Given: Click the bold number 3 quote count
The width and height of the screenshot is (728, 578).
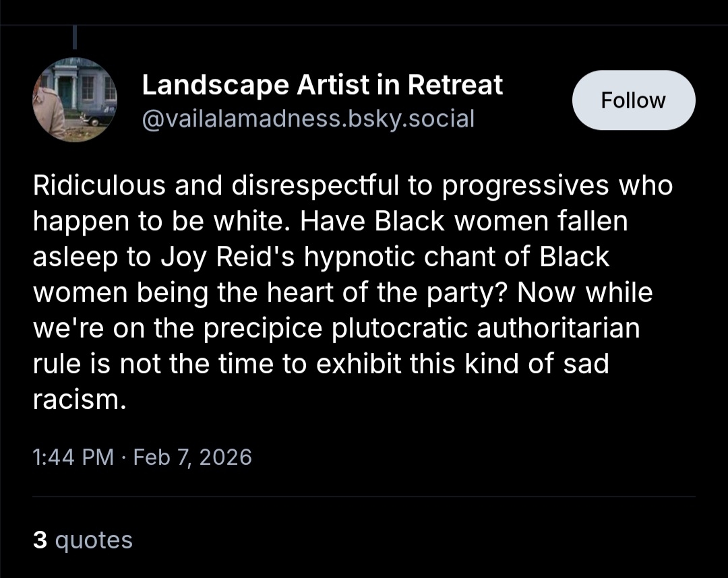Looking at the screenshot, I should click(x=40, y=540).
